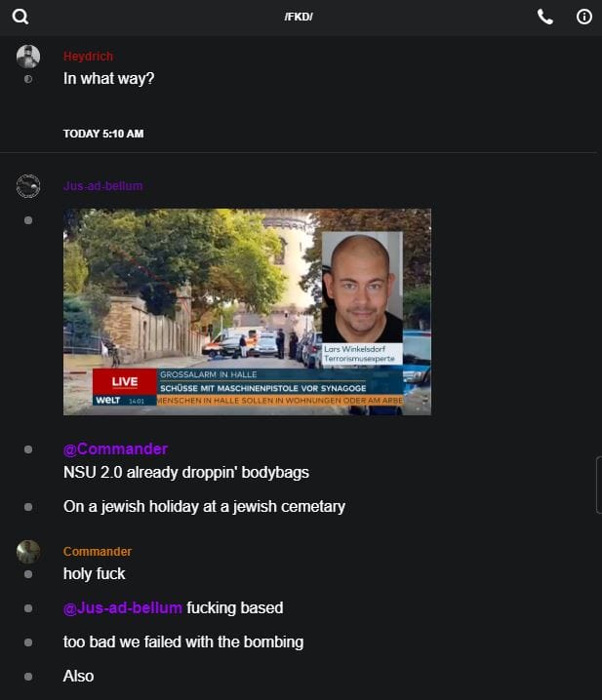Open the search magnifier icon
The height and width of the screenshot is (700, 602).
20,17
